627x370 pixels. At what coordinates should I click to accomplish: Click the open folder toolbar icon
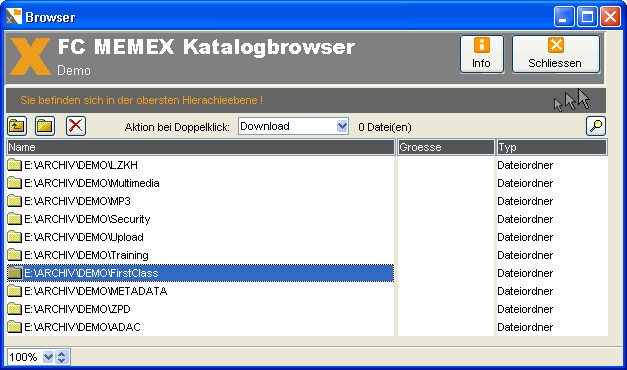[45, 126]
